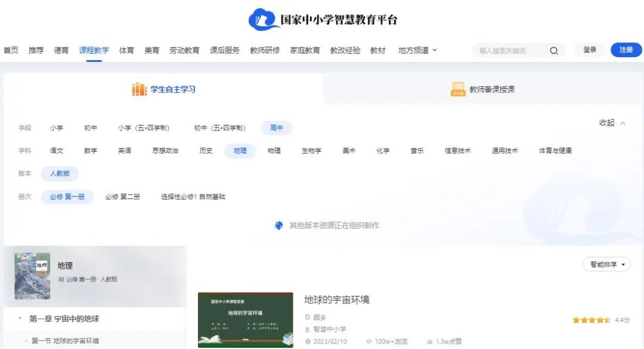Viewport: 644px width, 349px height.
Task: Choose 体育与健康 subject filter
Action: tap(555, 151)
